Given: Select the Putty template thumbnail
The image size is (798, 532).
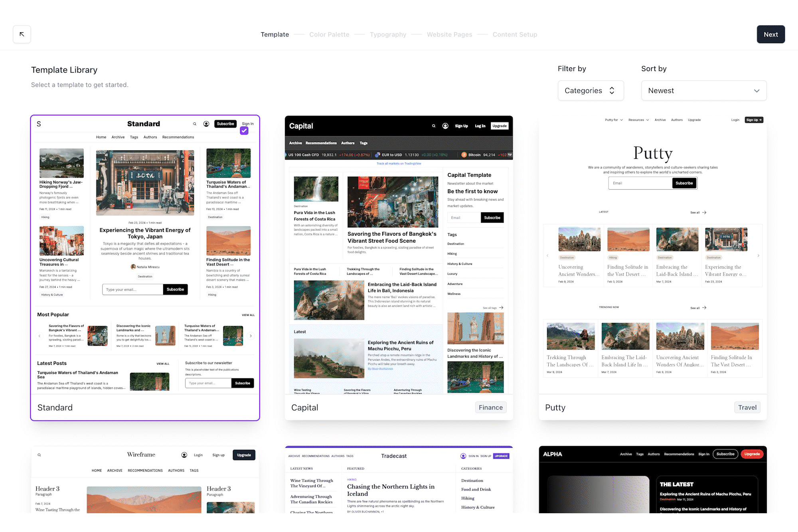Looking at the screenshot, I should coord(653,255).
